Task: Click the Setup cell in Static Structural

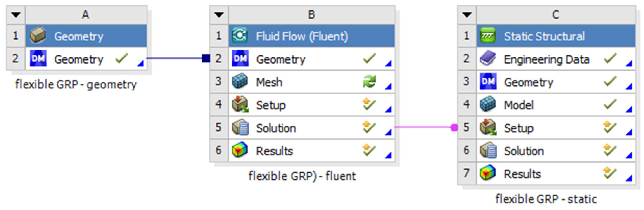Action: coord(519,128)
